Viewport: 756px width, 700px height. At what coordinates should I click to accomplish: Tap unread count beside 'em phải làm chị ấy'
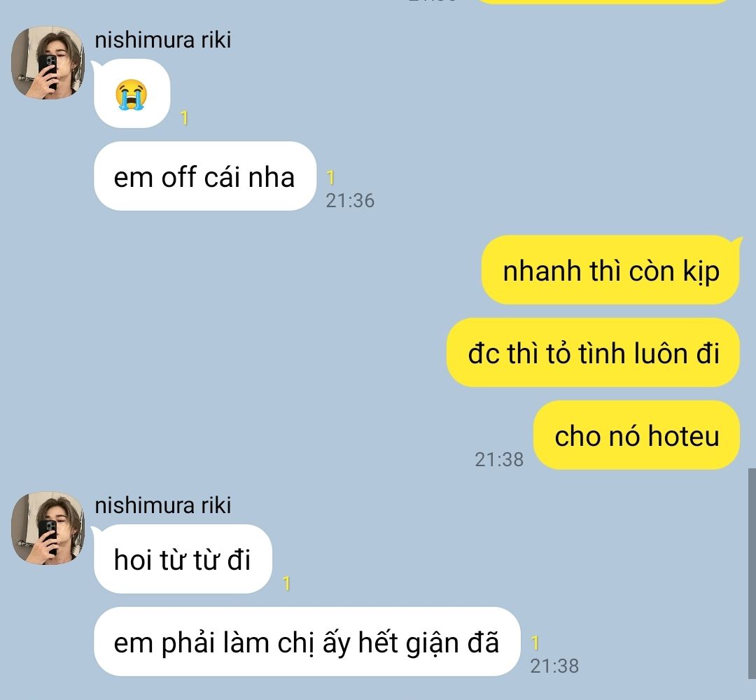click(535, 643)
